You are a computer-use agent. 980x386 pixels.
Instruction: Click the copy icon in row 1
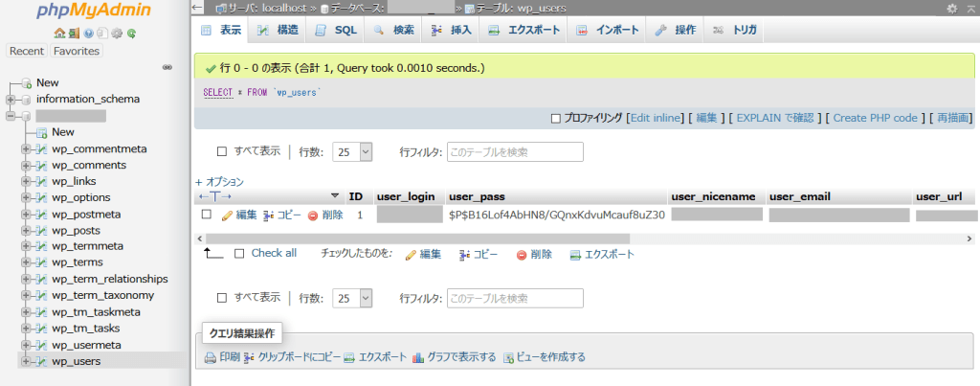pos(269,216)
